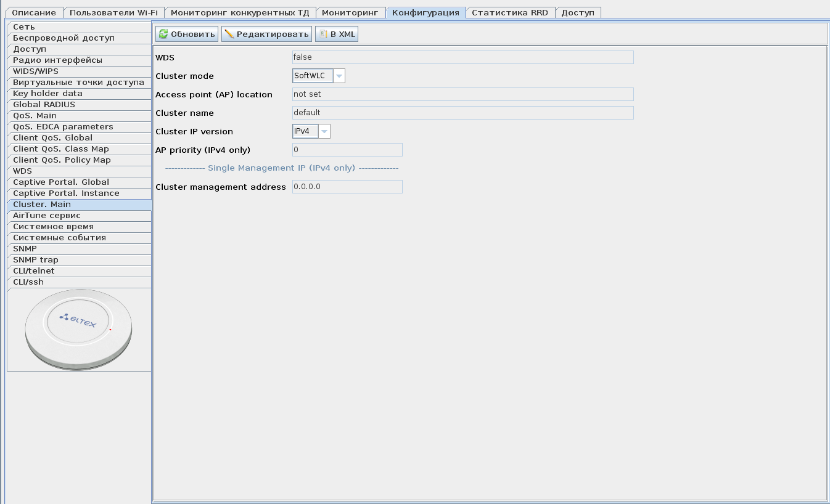This screenshot has height=504, width=830.
Task: Click the Cluster management address field
Action: click(347, 187)
